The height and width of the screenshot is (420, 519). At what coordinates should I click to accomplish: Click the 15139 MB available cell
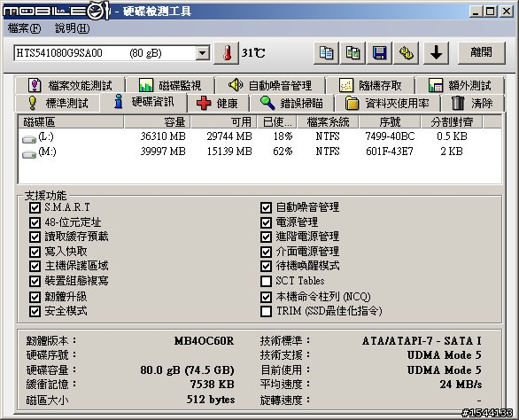(229, 152)
